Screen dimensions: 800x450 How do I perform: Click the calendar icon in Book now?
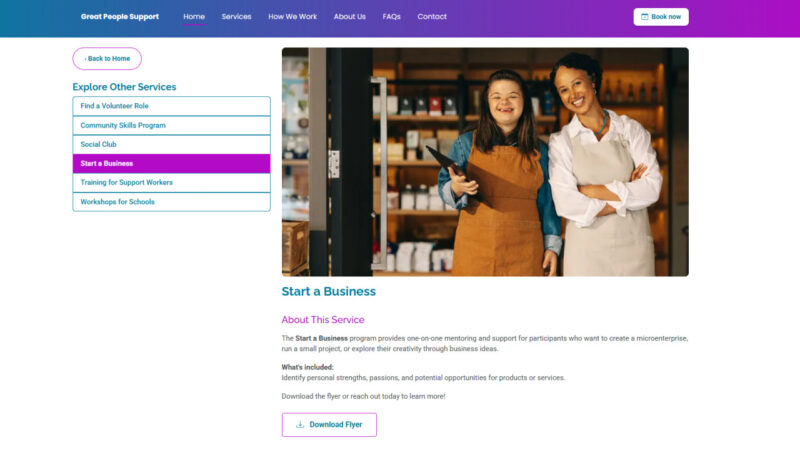tap(644, 17)
